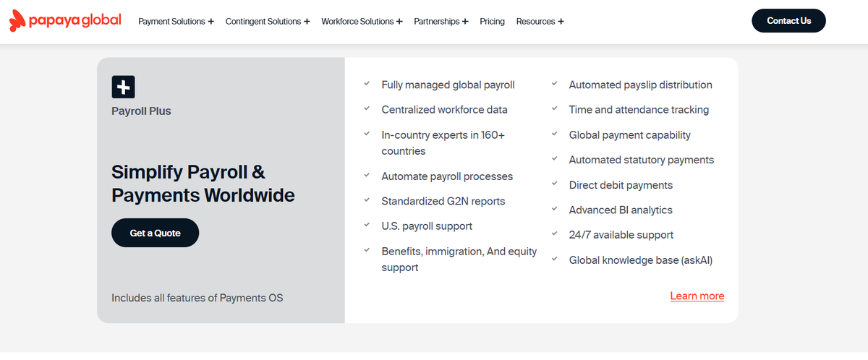Click the 'U.S. payroll support' text
Screen dimensions: 868x360
click(427, 226)
